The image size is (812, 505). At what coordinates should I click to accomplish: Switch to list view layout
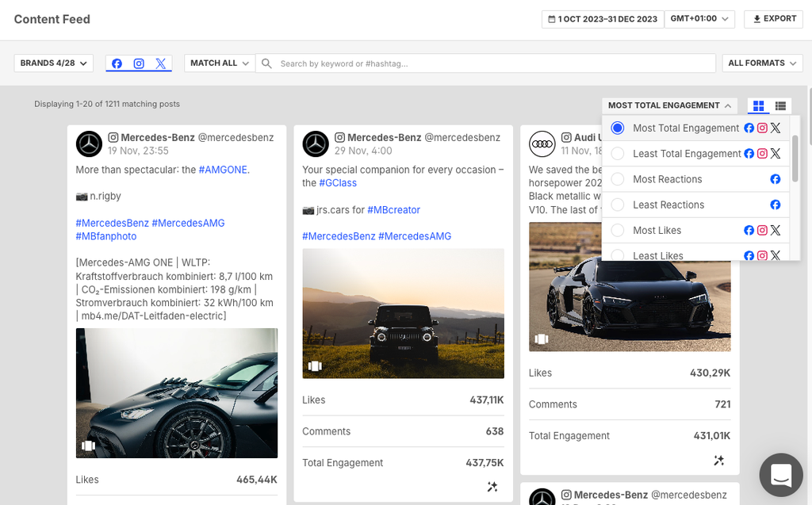click(780, 105)
